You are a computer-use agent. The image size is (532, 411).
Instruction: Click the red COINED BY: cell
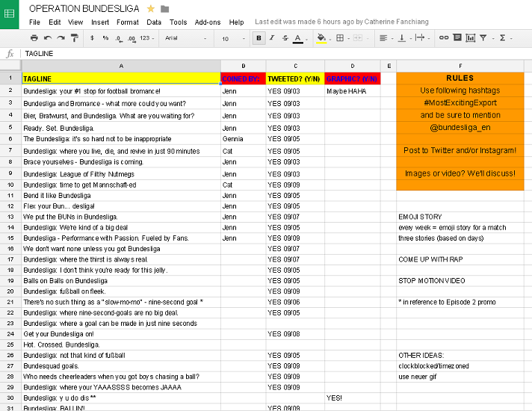pos(244,78)
